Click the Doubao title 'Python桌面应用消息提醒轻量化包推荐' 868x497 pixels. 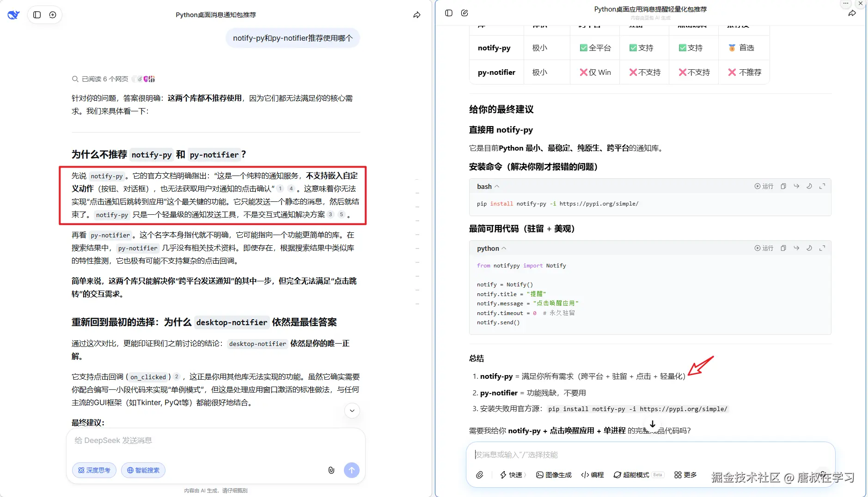(x=650, y=9)
